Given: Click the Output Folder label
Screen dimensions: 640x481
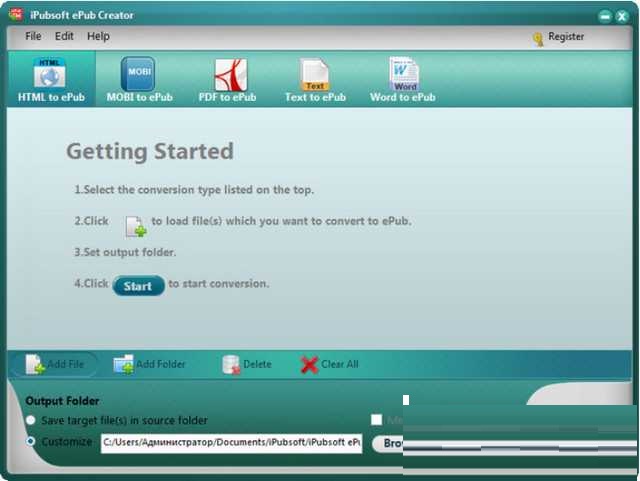Looking at the screenshot, I should (x=62, y=401).
